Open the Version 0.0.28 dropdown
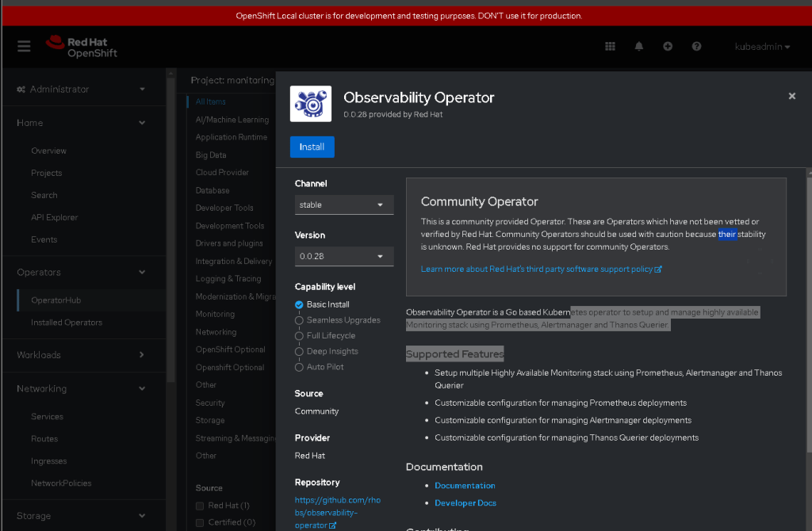The height and width of the screenshot is (531, 812). [344, 256]
